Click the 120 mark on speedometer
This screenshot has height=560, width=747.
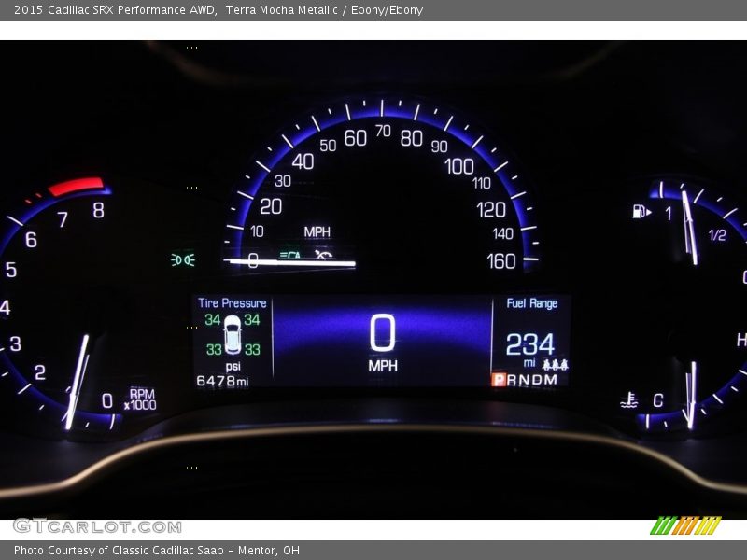491,209
